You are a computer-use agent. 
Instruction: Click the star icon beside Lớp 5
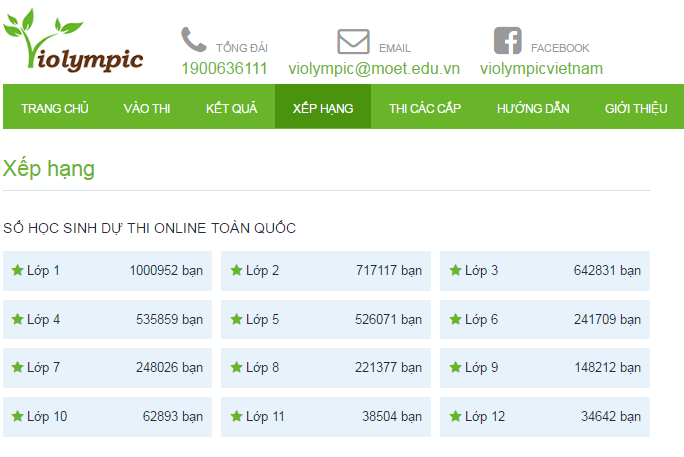236,320
